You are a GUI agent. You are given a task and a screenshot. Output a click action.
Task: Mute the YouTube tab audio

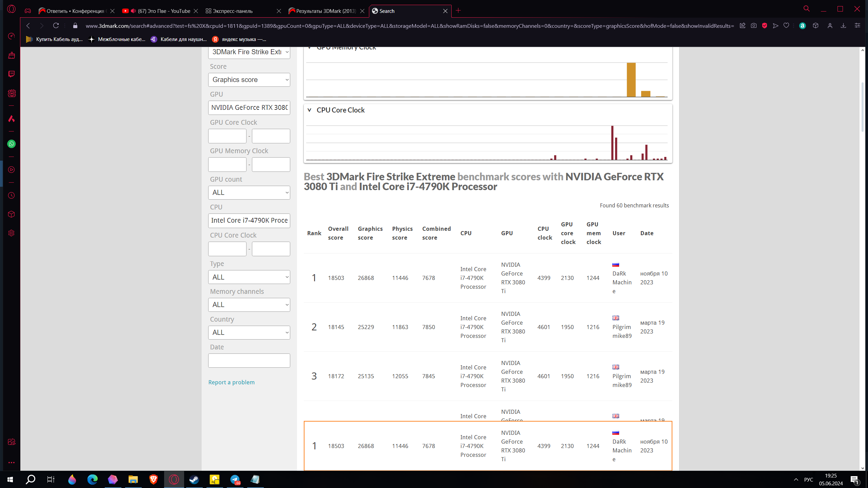(x=133, y=11)
